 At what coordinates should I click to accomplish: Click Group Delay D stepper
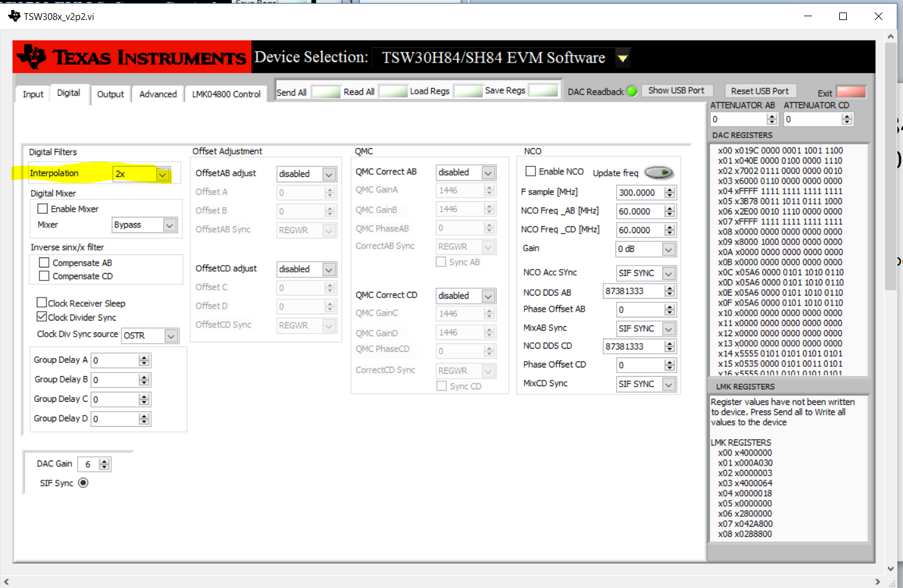pos(144,419)
